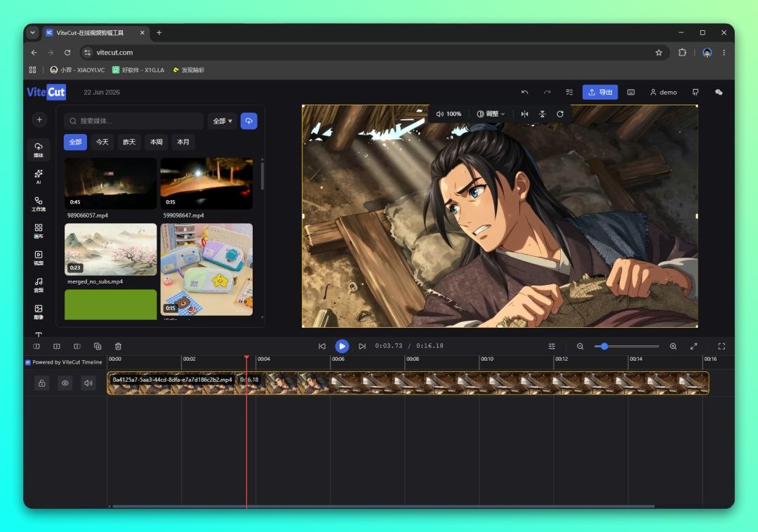Toggle the track lock
The width and height of the screenshot is (758, 532).
point(42,383)
